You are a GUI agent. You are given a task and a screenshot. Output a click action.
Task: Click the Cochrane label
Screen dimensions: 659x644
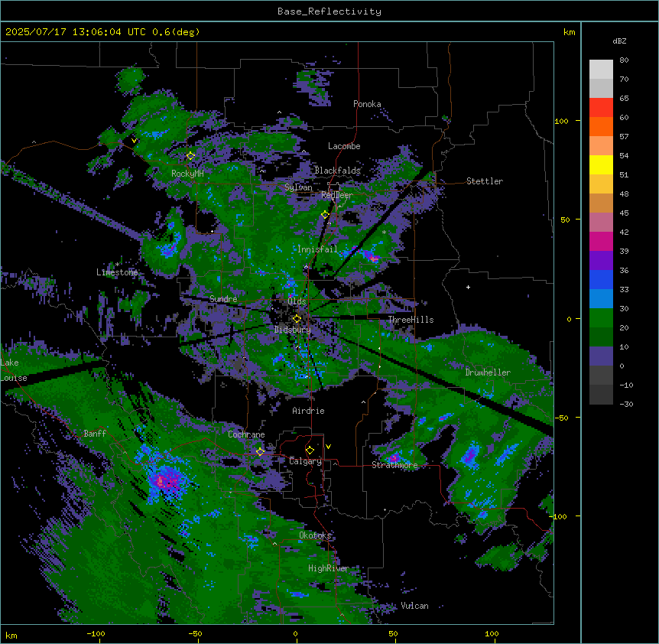[246, 434]
